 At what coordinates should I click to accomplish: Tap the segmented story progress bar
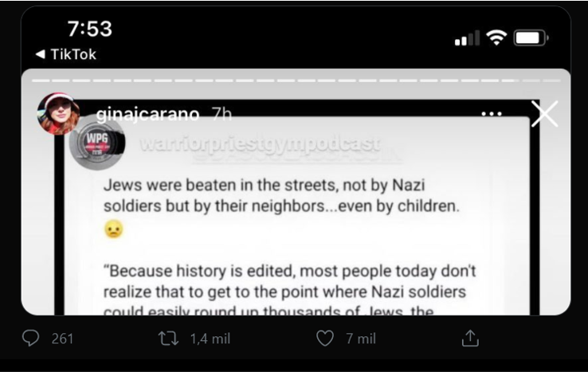pos(295,80)
